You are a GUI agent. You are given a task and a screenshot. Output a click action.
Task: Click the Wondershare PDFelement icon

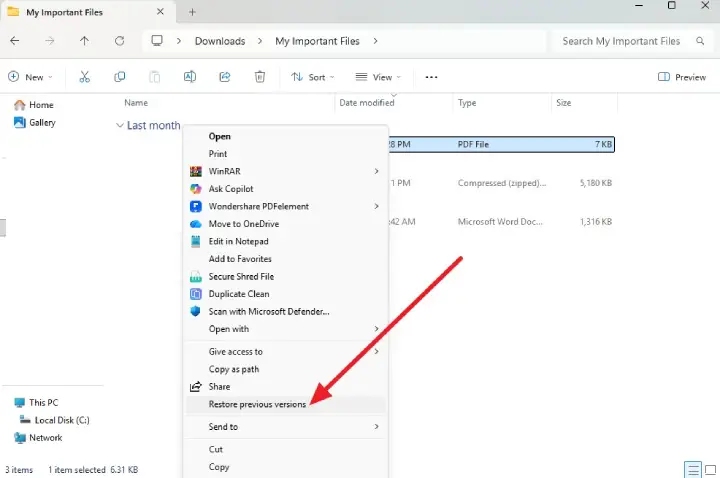(196, 206)
